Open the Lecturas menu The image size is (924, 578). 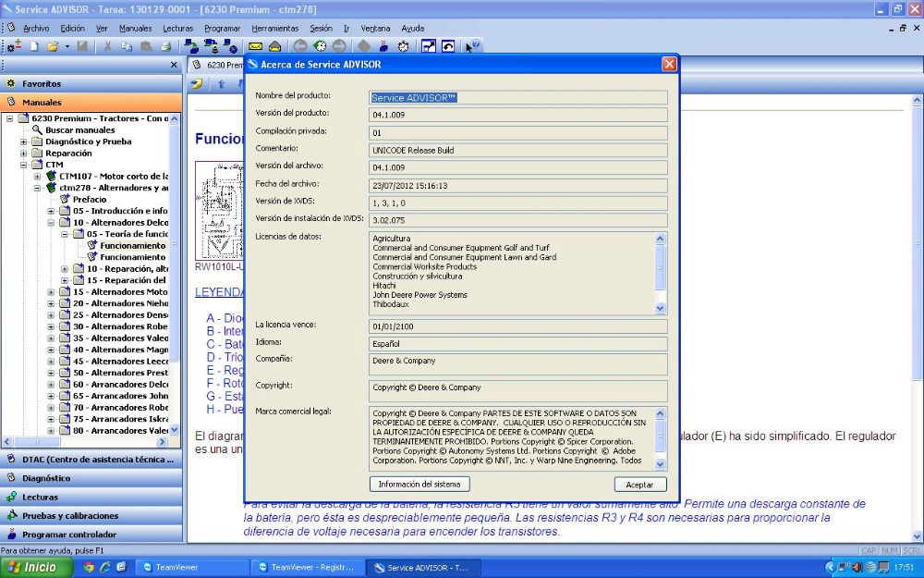click(177, 29)
